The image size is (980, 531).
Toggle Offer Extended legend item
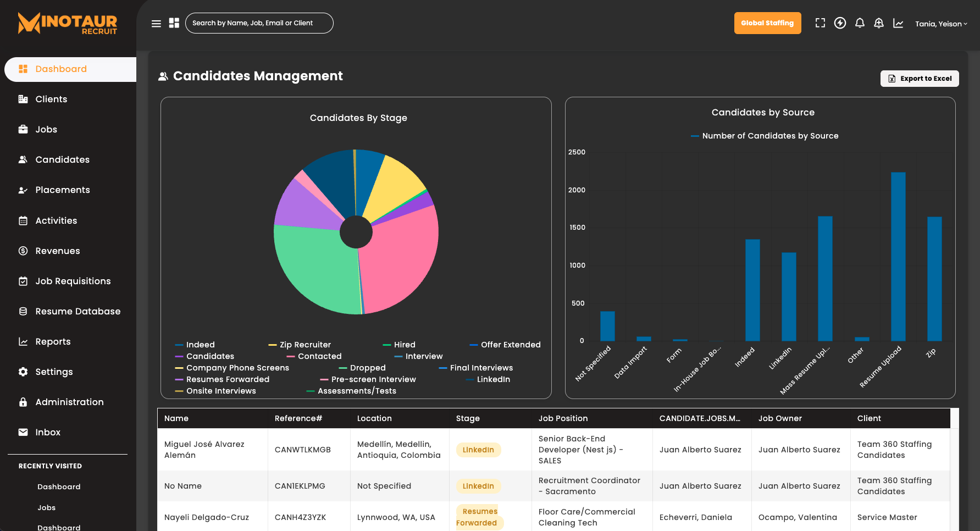[505, 345]
